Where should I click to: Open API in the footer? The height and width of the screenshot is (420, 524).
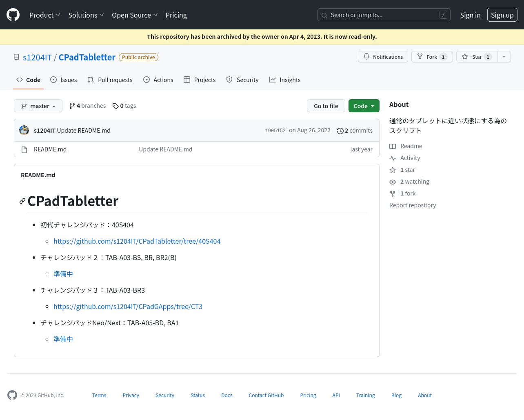pos(336,396)
